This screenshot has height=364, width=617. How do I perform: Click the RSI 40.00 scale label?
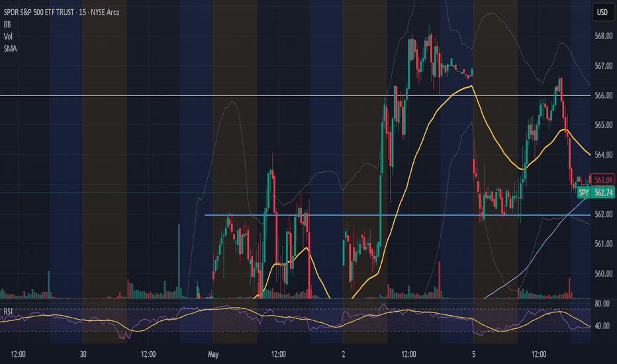(x=602, y=326)
